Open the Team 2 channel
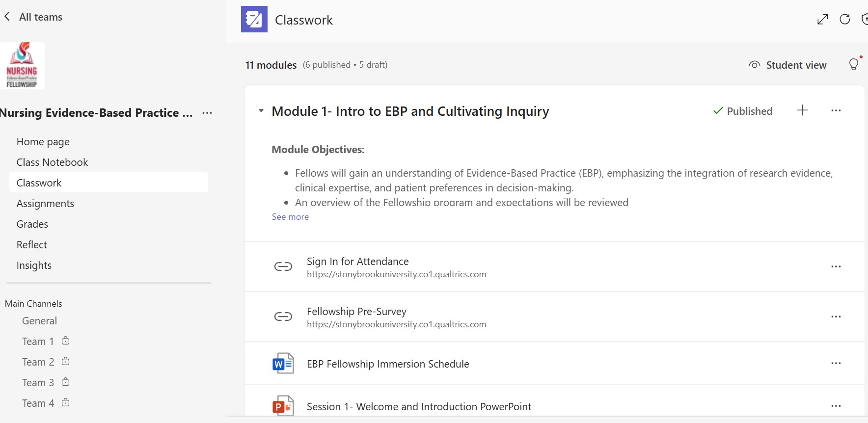Image resolution: width=868 pixels, height=423 pixels. [x=38, y=362]
